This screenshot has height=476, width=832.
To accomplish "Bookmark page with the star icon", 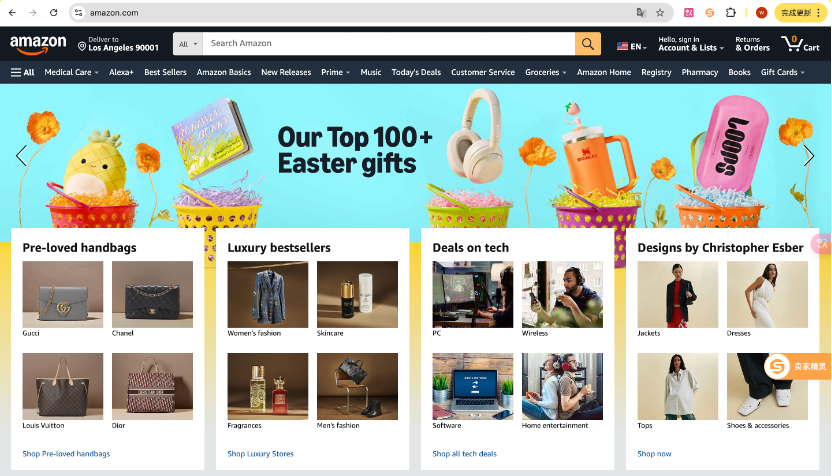I will click(x=660, y=13).
